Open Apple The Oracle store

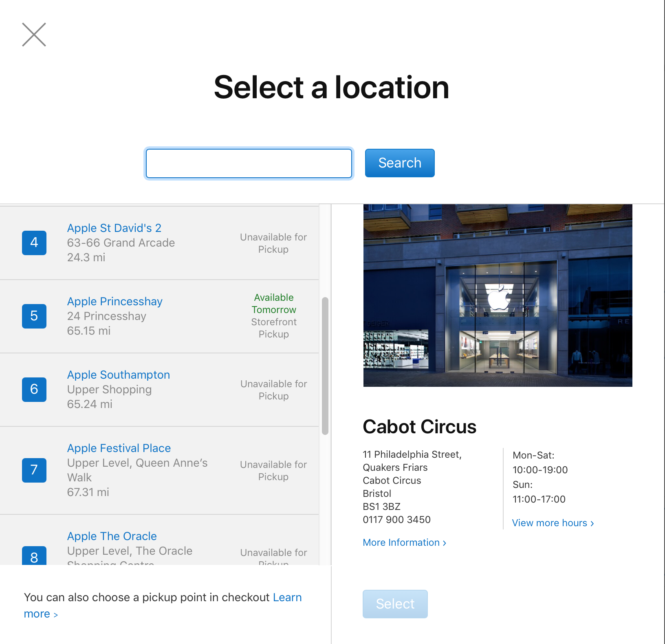tap(112, 536)
